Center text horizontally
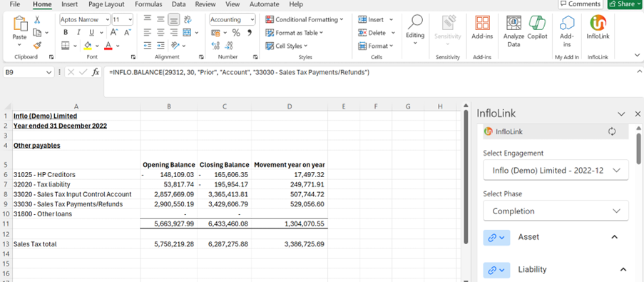This screenshot has width=644, height=282. 161,32
